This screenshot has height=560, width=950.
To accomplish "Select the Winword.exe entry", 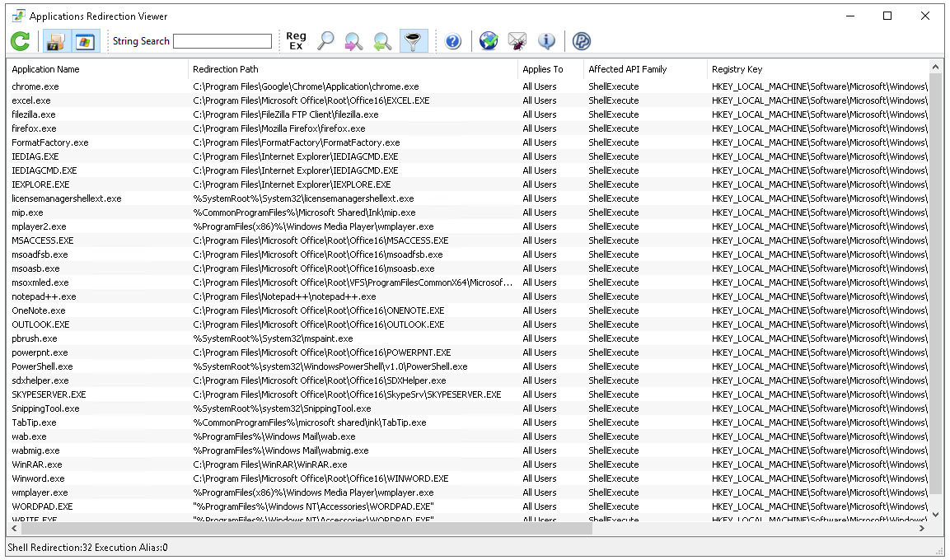I will [467, 478].
